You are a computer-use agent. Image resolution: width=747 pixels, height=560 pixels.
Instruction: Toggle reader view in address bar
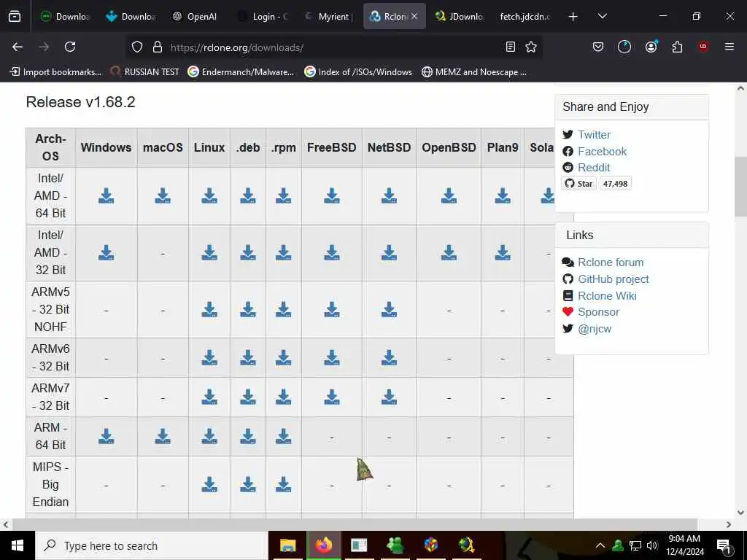coord(510,47)
